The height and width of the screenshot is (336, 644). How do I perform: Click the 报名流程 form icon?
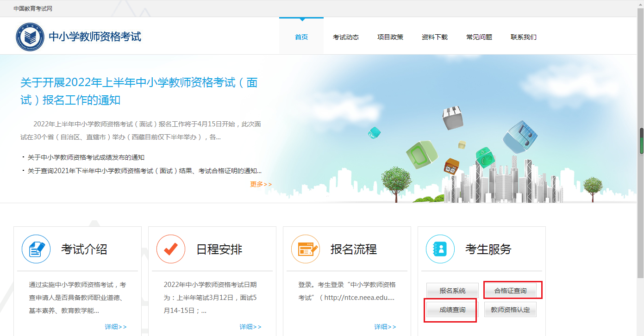pos(306,249)
